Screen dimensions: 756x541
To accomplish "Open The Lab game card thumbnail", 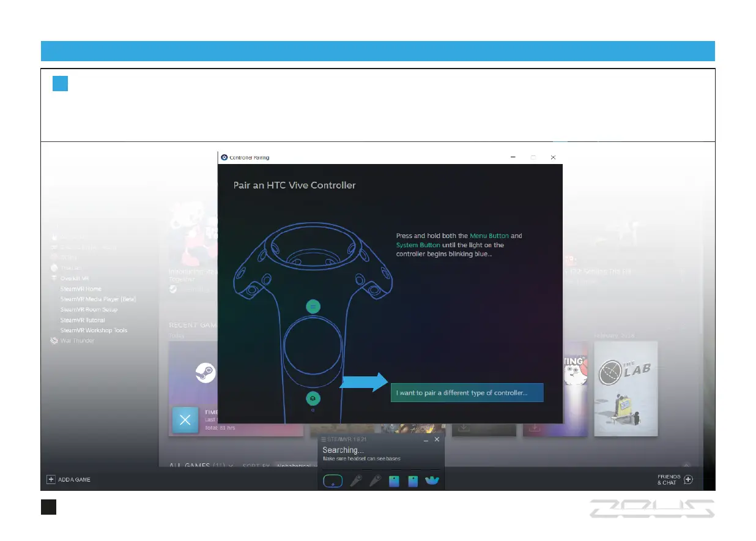I will coord(626,389).
